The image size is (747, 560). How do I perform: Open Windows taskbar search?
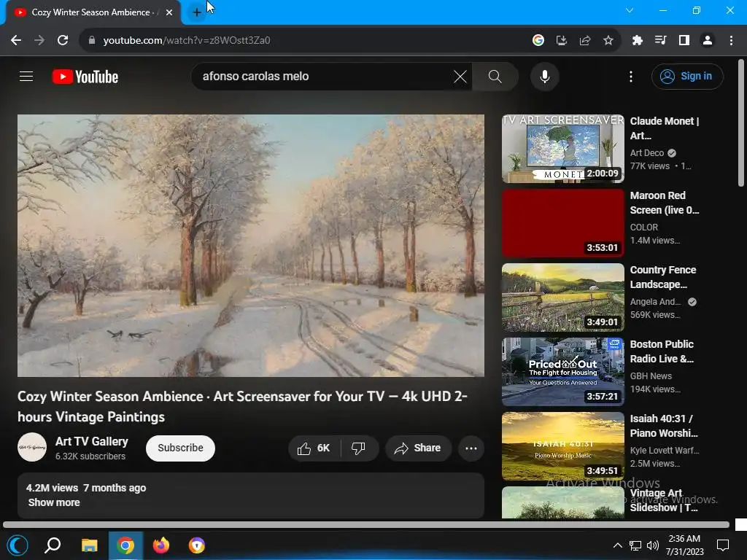click(53, 545)
